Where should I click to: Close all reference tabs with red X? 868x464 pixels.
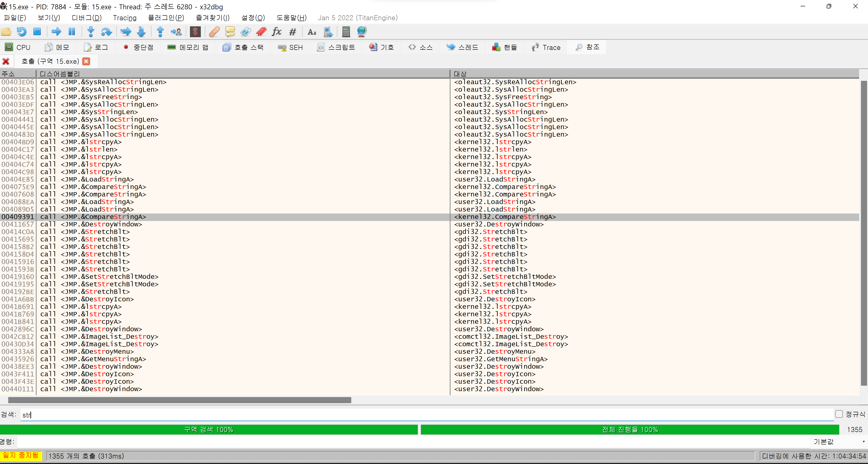click(x=6, y=61)
